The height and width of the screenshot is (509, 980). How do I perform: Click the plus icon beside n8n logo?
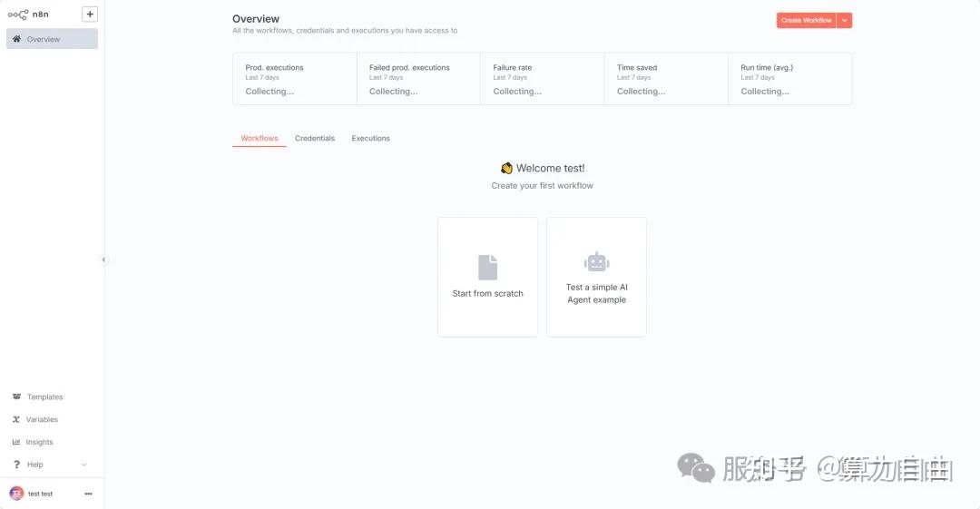90,15
